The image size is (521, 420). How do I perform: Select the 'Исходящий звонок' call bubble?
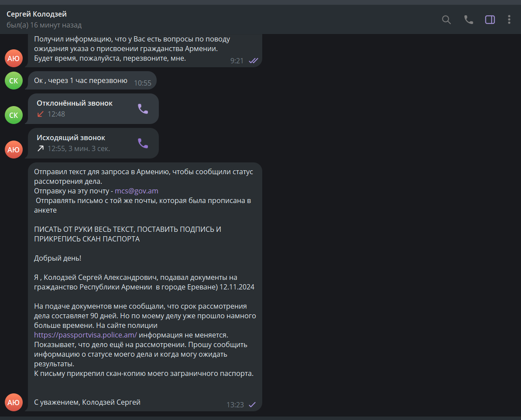pyautogui.click(x=93, y=143)
